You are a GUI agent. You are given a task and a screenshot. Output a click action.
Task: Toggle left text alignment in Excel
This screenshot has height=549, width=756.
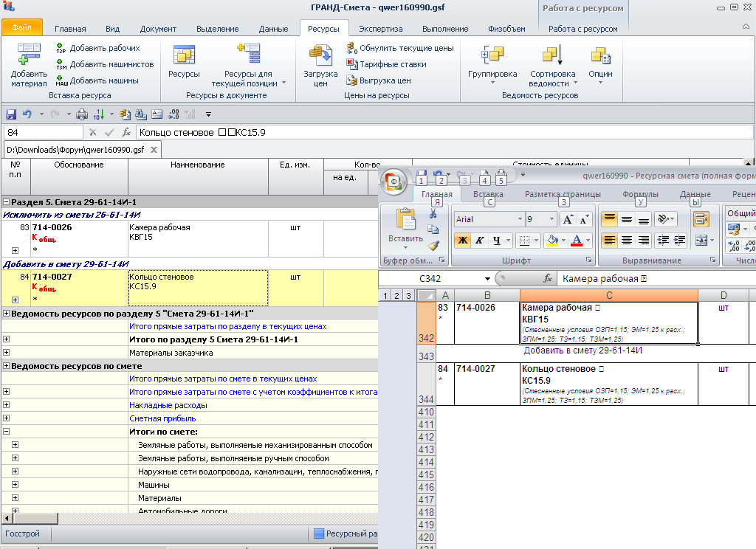608,241
